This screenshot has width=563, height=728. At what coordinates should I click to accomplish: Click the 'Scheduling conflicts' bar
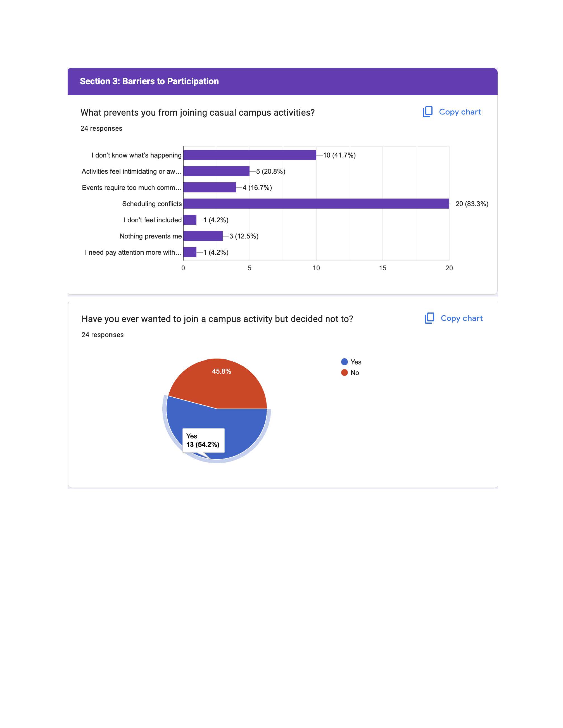coord(316,204)
